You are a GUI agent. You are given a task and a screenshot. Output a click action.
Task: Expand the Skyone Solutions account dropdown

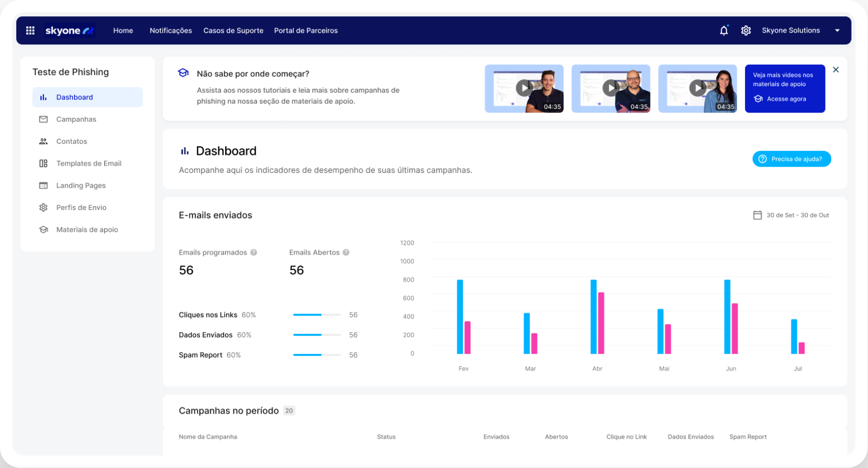[837, 31]
